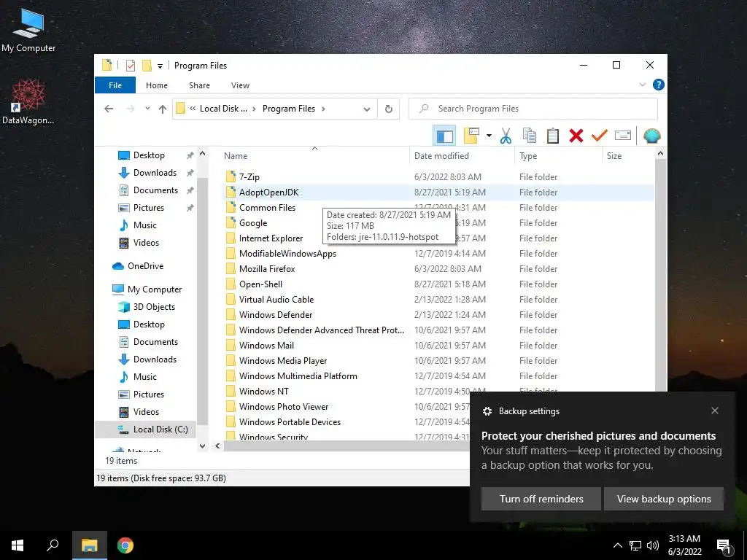This screenshot has width=747, height=560.
Task: Click the orange checkmark Properties icon
Action: click(600, 136)
